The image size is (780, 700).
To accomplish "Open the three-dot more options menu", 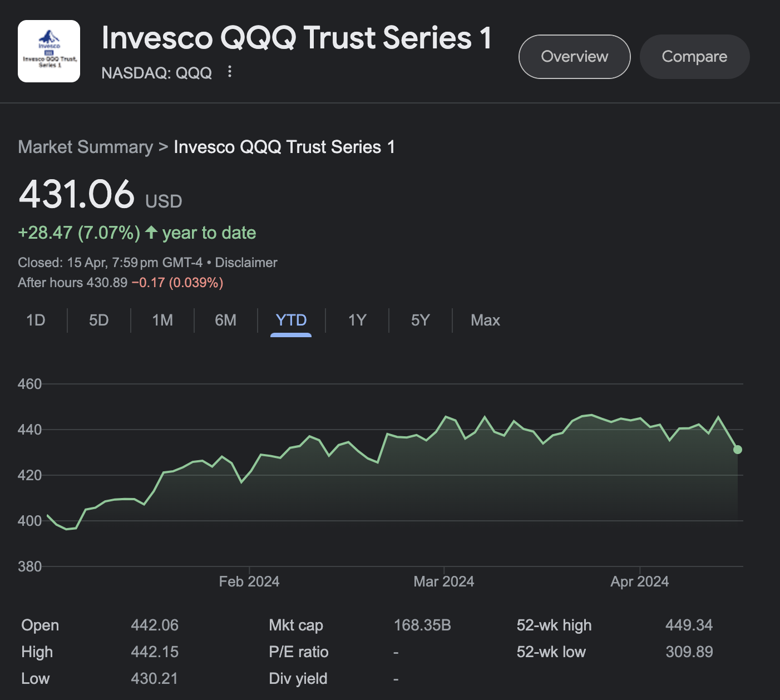I will (229, 72).
